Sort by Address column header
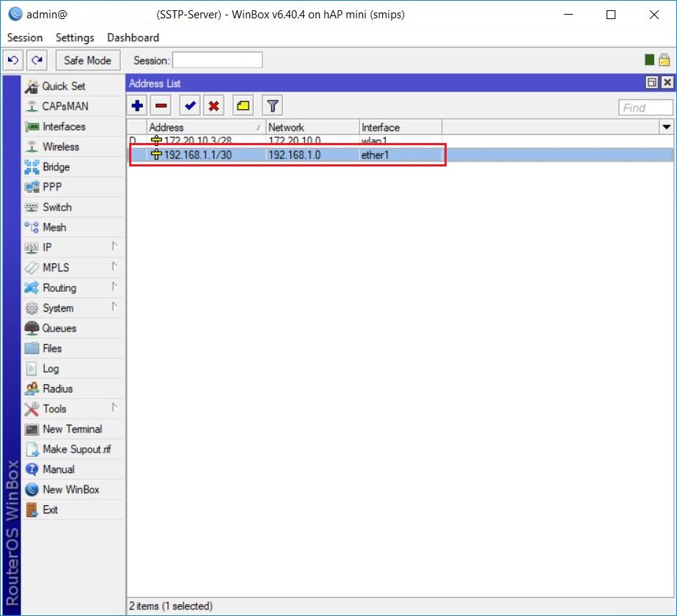 tap(206, 128)
